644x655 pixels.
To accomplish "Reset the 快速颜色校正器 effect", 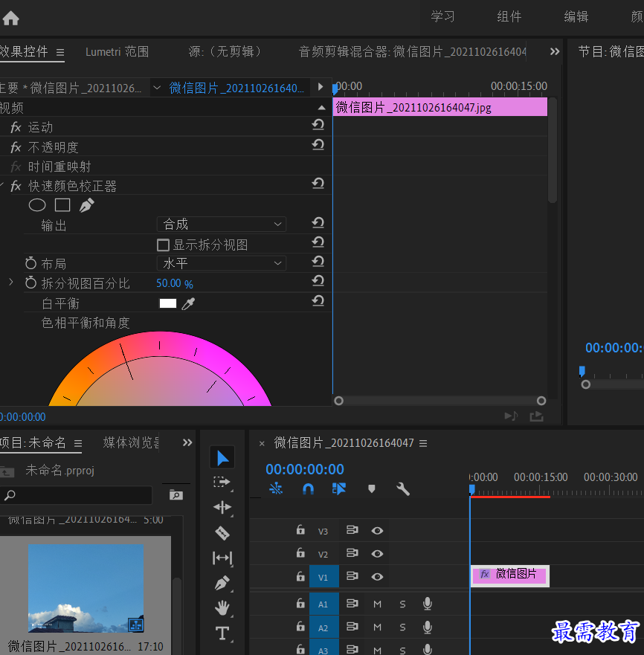I will tap(318, 184).
